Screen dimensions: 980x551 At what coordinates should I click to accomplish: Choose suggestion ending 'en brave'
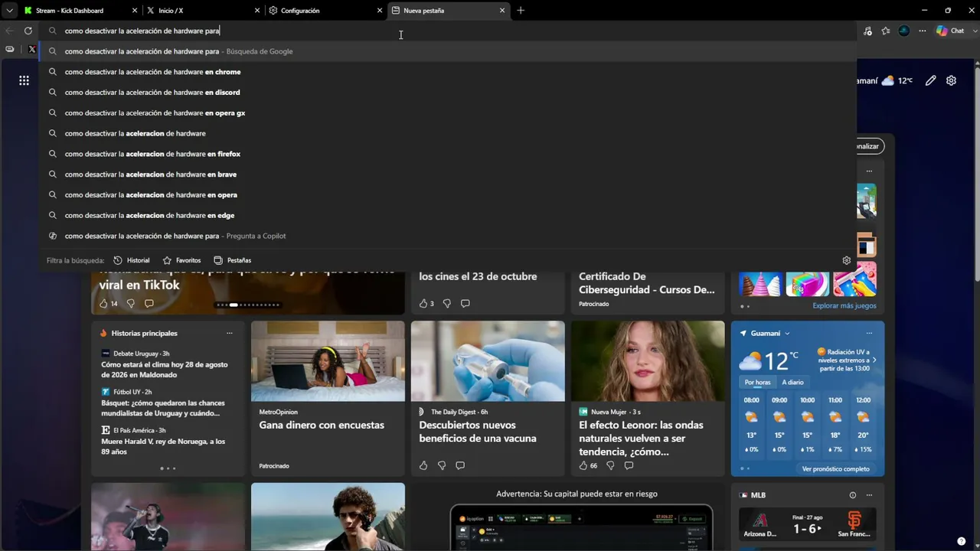[448, 174]
